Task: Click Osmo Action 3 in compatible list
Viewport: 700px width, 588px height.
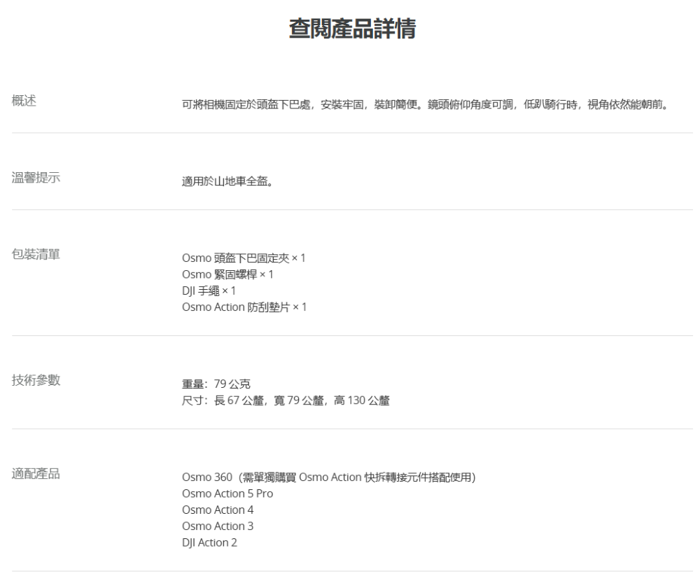Action: pyautogui.click(x=218, y=526)
